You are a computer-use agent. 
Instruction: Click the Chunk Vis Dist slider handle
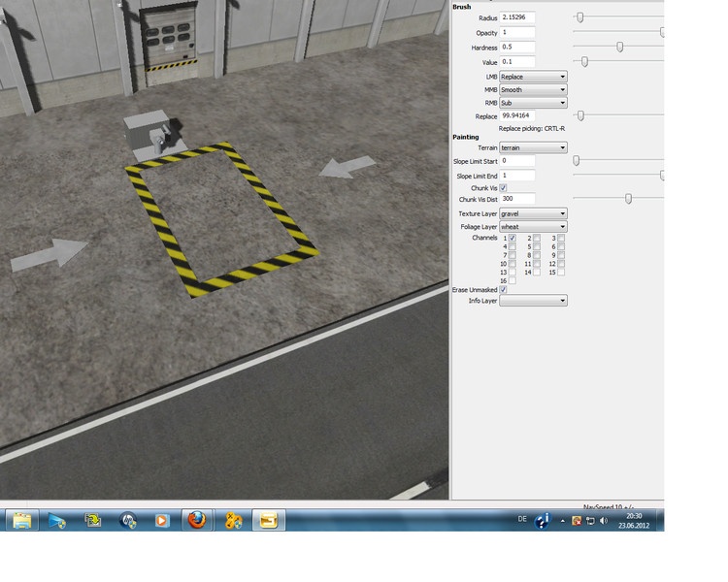point(628,199)
